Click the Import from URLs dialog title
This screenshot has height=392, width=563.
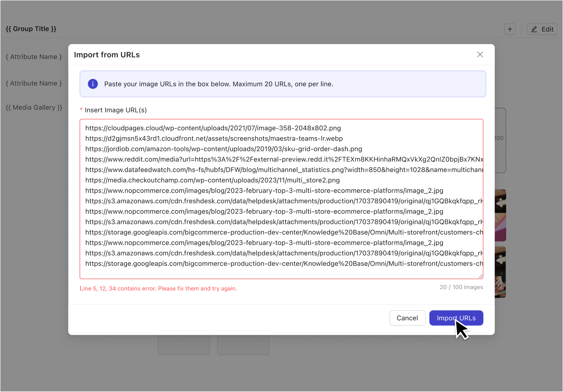[107, 54]
